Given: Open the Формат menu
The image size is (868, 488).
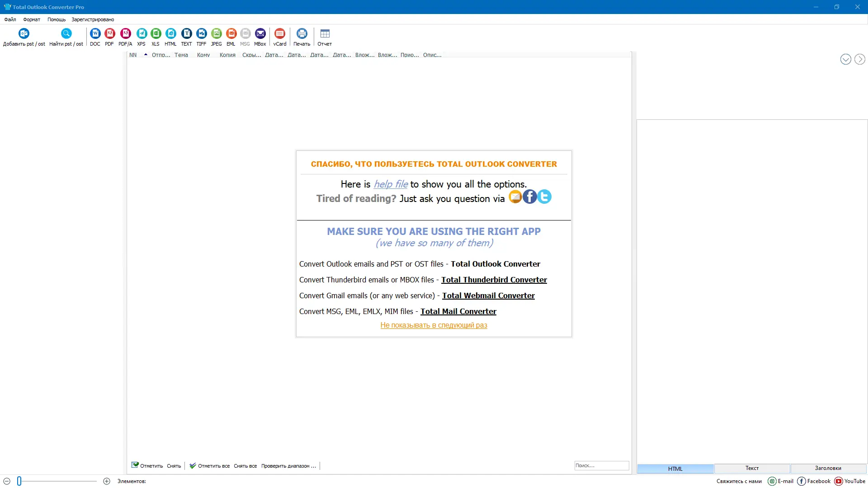Looking at the screenshot, I should pos(32,19).
